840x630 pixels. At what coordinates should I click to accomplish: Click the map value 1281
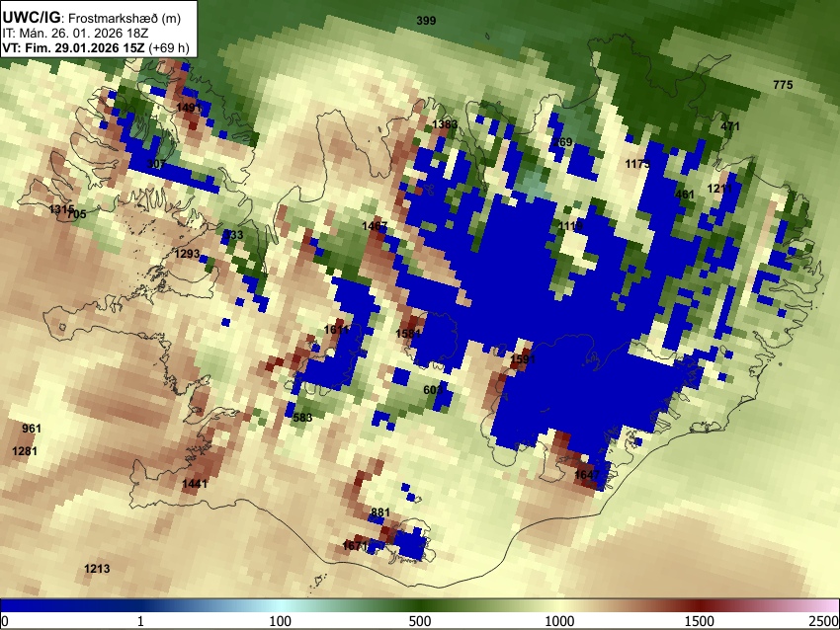(x=25, y=451)
